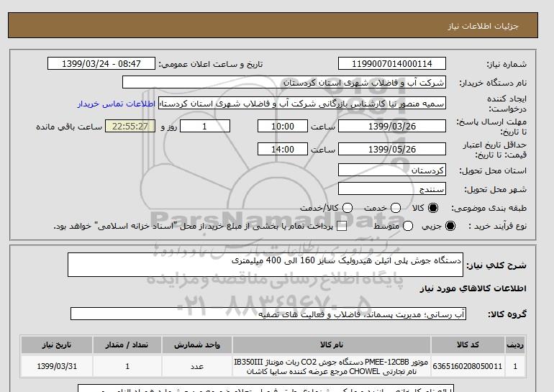
Task: Click the need number field 1199007014000114
Action: coord(392,63)
